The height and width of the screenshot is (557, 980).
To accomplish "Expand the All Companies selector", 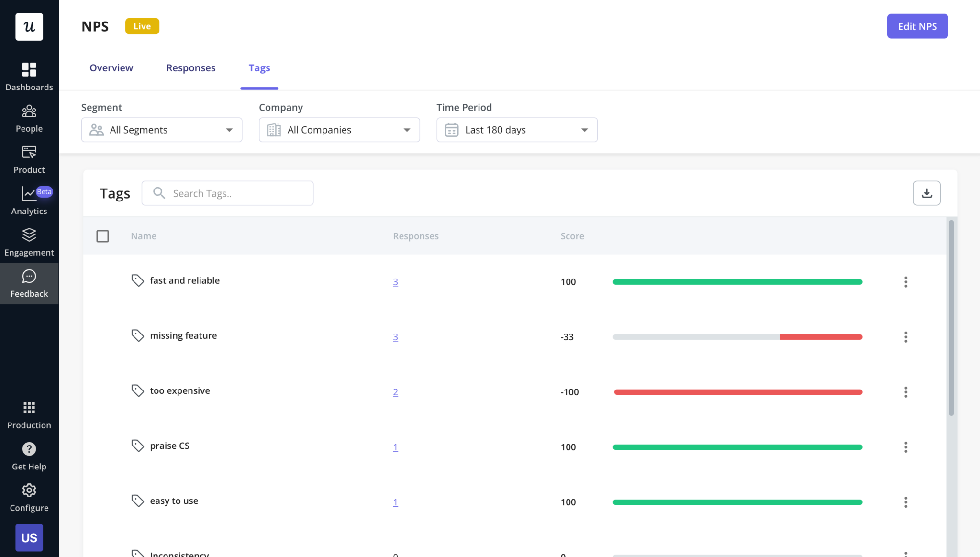I will [339, 130].
